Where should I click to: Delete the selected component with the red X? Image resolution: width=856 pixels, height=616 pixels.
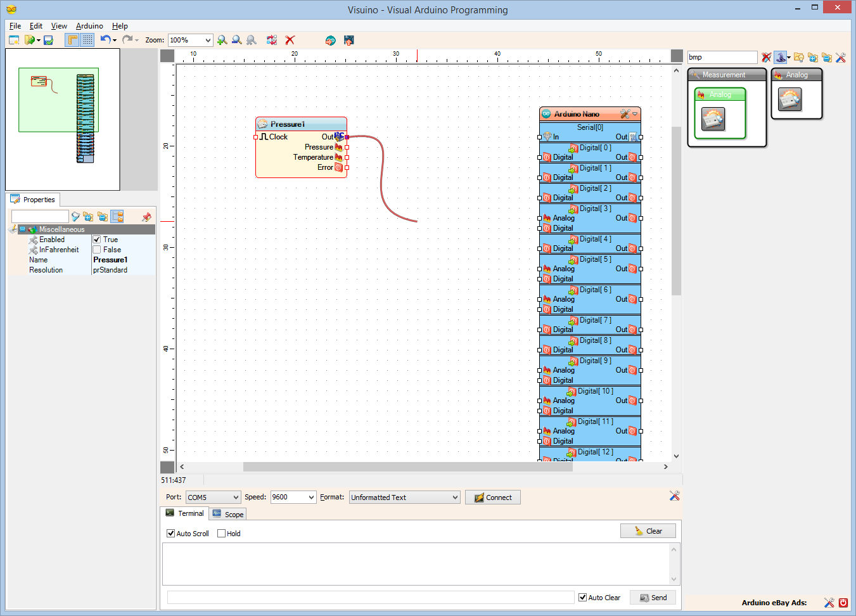290,40
